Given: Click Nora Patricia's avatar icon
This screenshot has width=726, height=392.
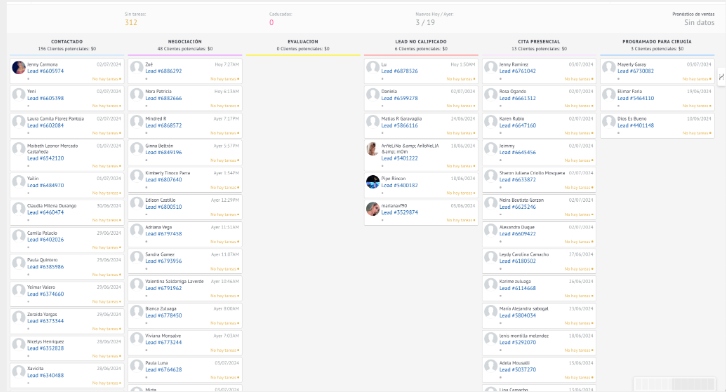Looking at the screenshot, I should 137,95.
